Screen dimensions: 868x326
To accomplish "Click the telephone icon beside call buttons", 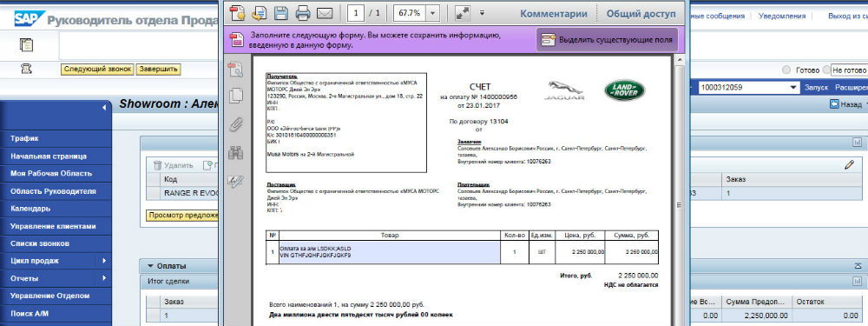I will 26,69.
